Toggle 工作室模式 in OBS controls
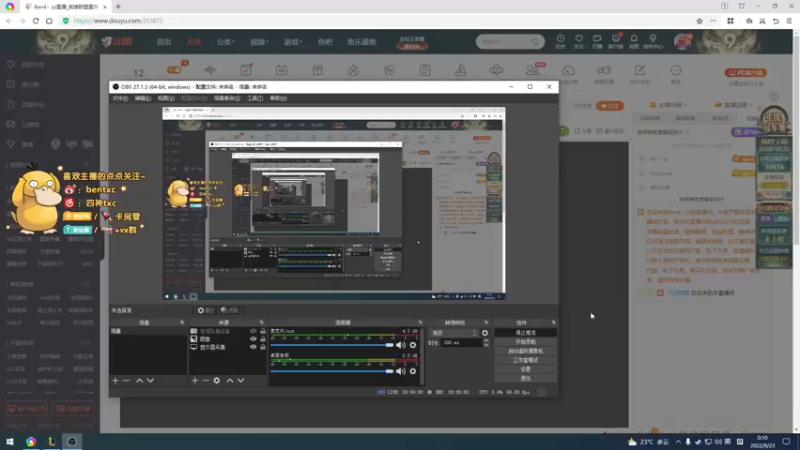The image size is (800, 450). 526,360
